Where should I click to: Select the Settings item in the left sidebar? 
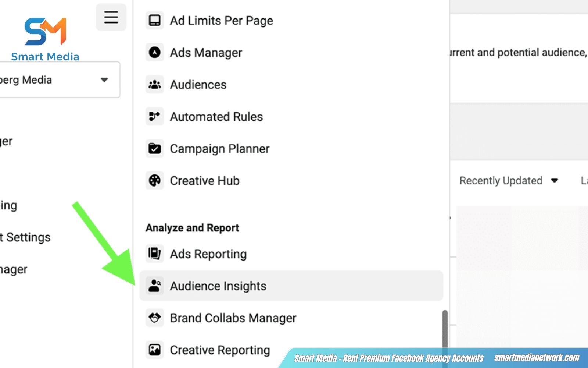(x=25, y=237)
